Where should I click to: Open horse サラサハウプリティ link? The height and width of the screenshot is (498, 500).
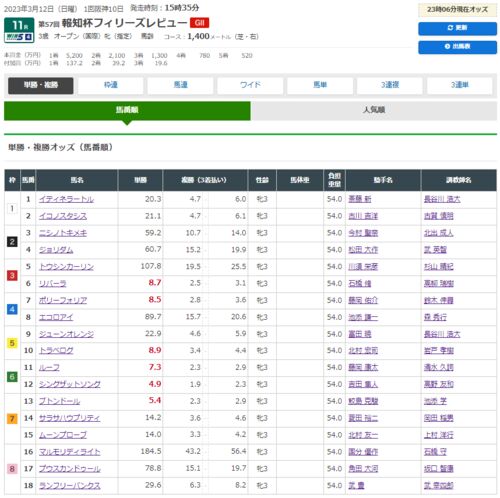[x=70, y=418]
